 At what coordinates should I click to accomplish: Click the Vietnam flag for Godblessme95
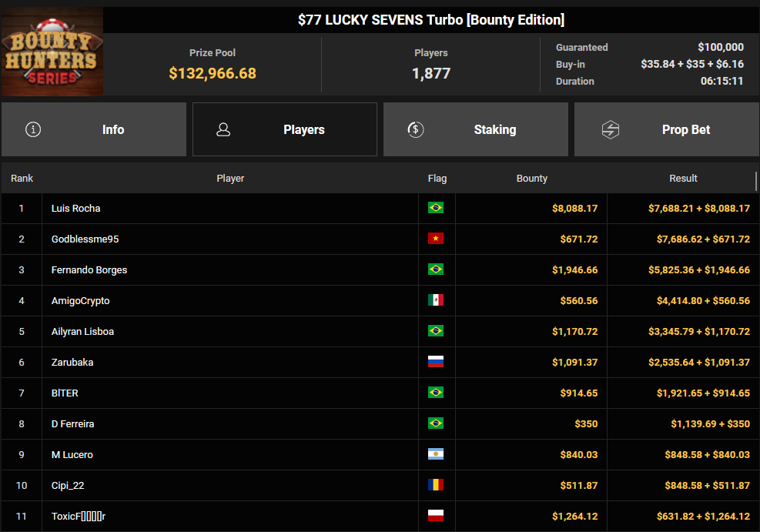click(436, 239)
